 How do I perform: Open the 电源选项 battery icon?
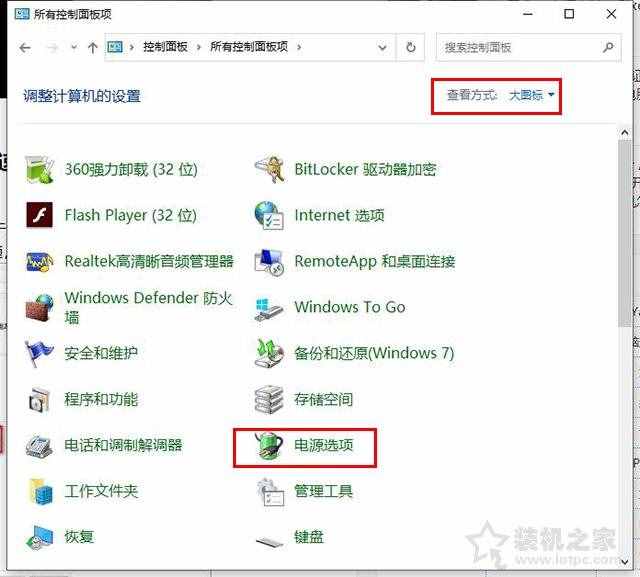[269, 446]
